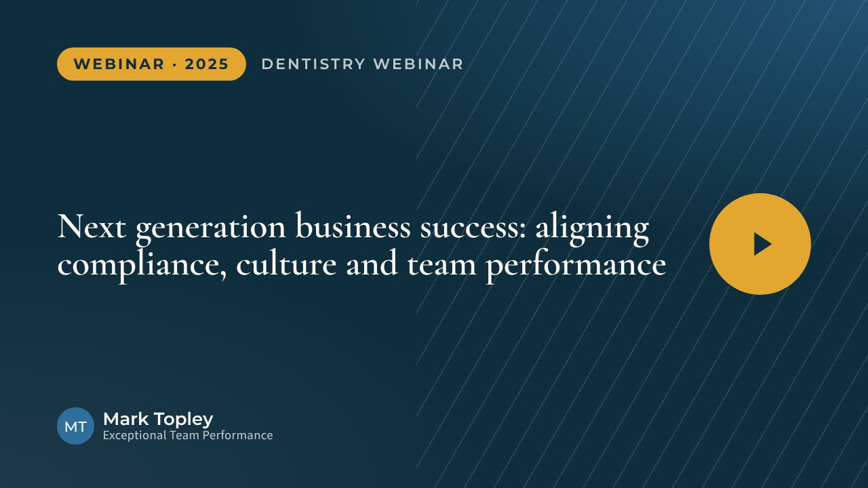
Task: Click the speaker name Mark Topley
Action: [x=158, y=419]
